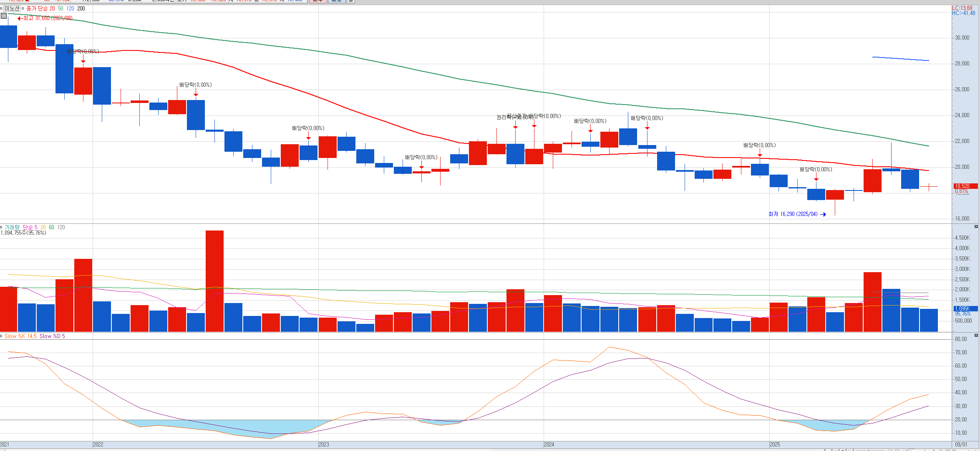Click the Slow stochastic panel's top-right corner icon
Image resolution: width=980 pixels, height=451 pixels.
(x=976, y=335)
